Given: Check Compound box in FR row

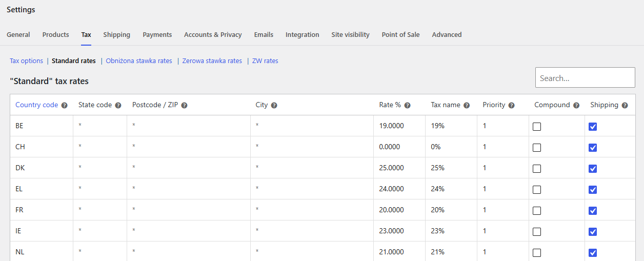Looking at the screenshot, I should 537,211.
